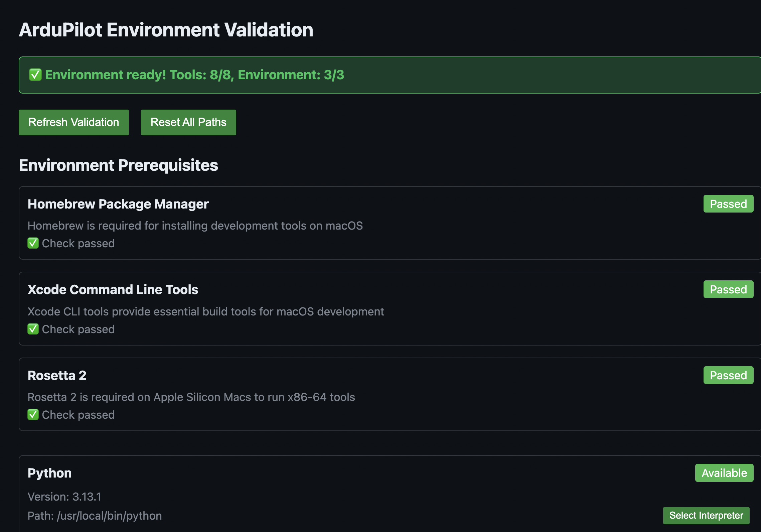761x532 pixels.
Task: Click the Rosetta 2 heading
Action: 57,375
